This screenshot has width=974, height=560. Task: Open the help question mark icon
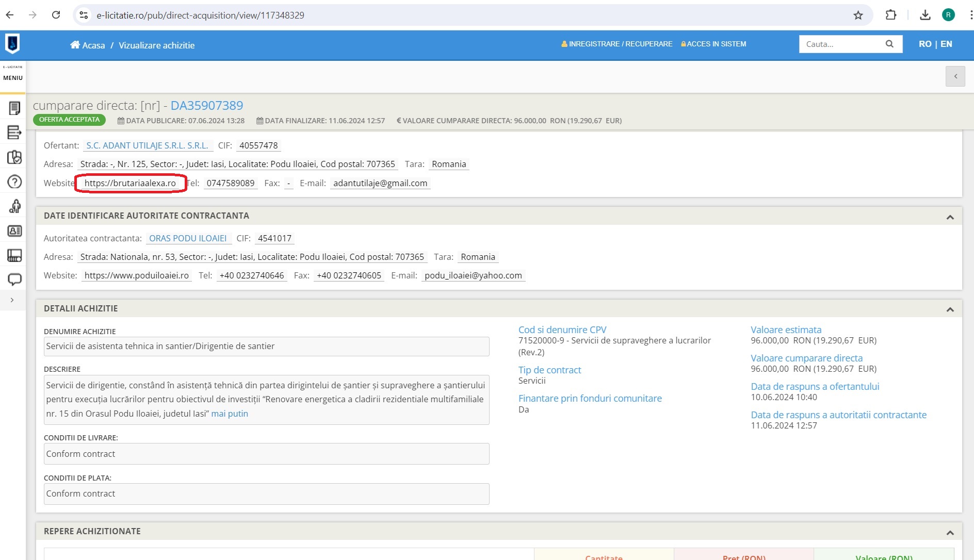(14, 182)
